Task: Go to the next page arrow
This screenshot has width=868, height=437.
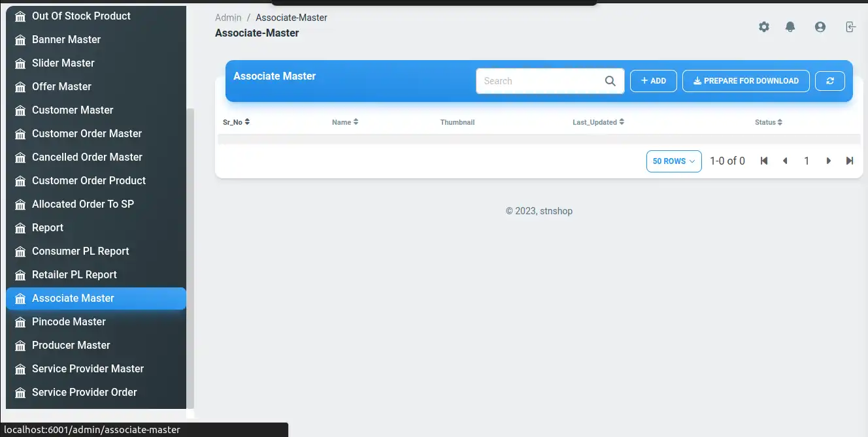Action: click(x=828, y=161)
